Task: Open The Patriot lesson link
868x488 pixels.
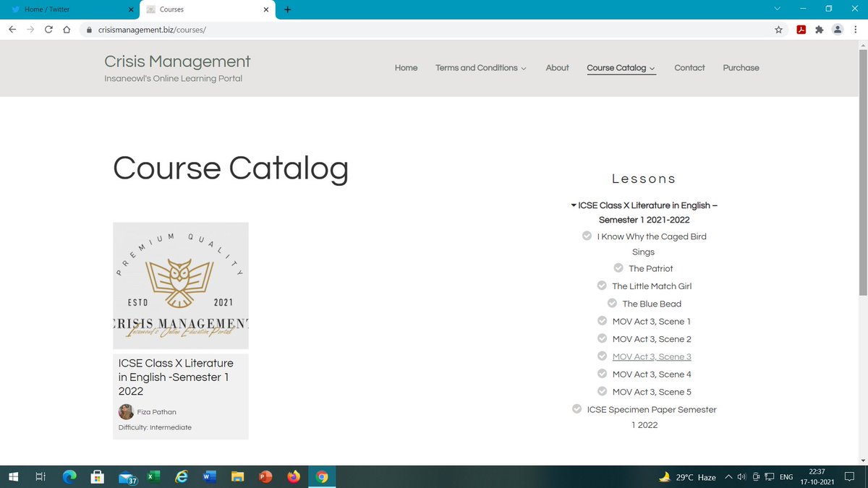Action: coord(651,268)
